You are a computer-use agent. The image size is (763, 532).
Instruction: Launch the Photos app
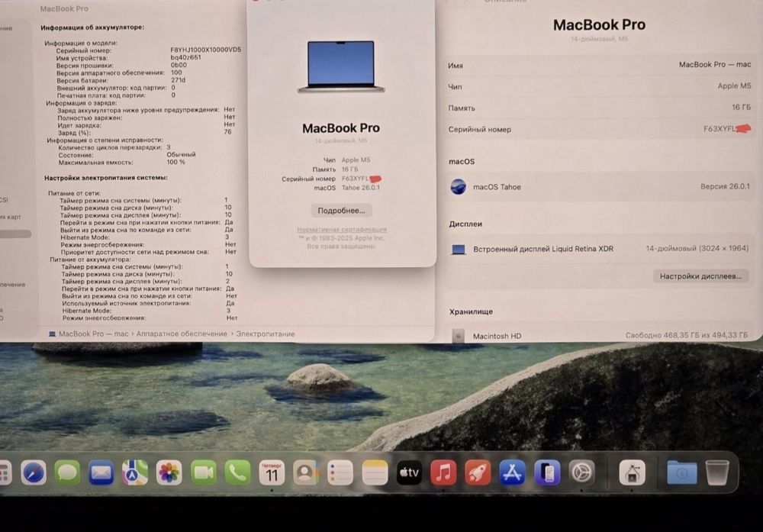click(x=169, y=472)
